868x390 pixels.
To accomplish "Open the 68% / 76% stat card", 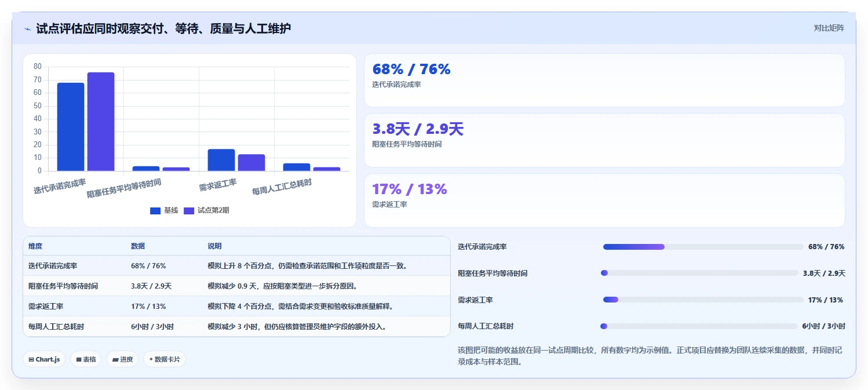I will pyautogui.click(x=604, y=80).
